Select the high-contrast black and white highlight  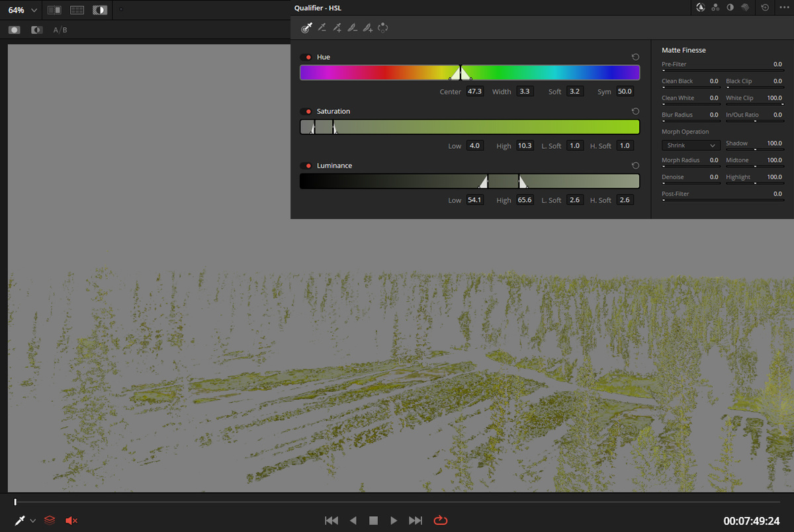click(37, 30)
